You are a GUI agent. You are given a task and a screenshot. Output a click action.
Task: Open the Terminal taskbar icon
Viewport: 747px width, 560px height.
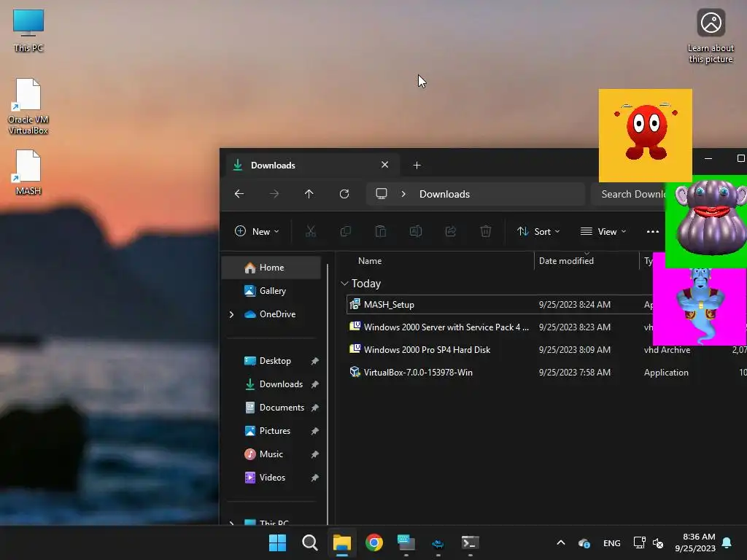tap(471, 542)
